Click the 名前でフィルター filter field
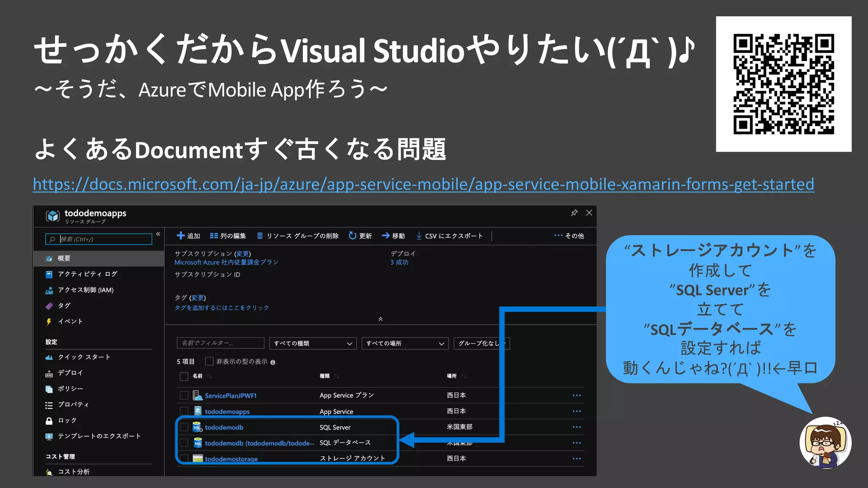This screenshot has width=868, height=488. point(220,343)
